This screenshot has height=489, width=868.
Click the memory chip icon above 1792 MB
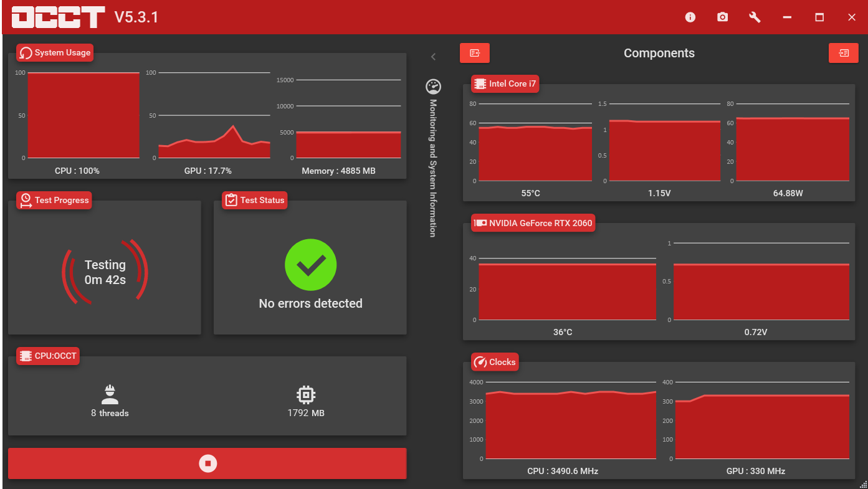pyautogui.click(x=306, y=394)
